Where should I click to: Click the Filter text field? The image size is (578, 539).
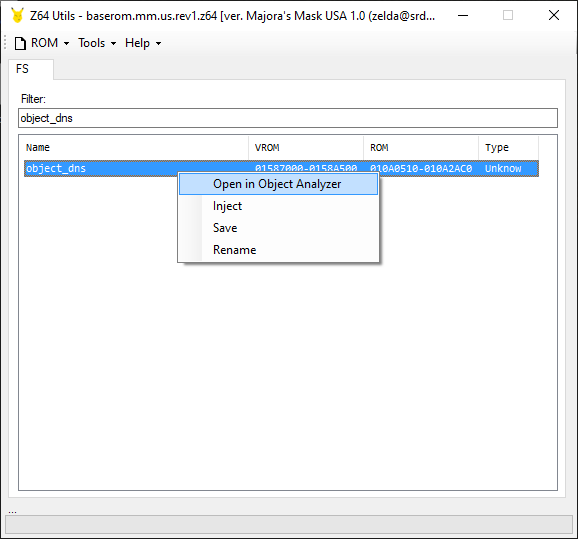tap(288, 118)
